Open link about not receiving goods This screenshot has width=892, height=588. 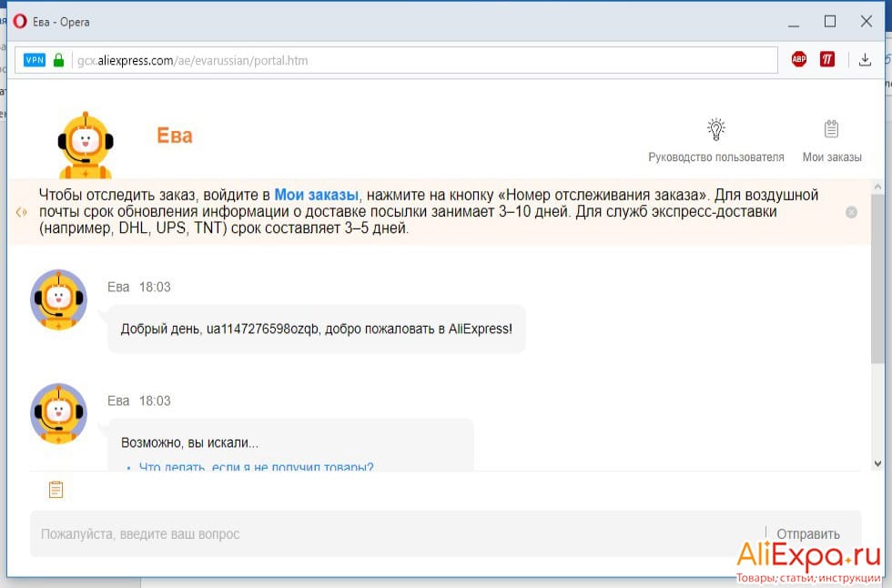coord(256,467)
